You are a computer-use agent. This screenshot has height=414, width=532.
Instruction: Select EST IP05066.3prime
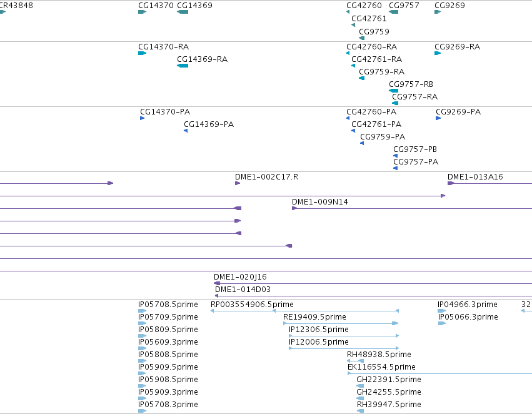click(442, 323)
